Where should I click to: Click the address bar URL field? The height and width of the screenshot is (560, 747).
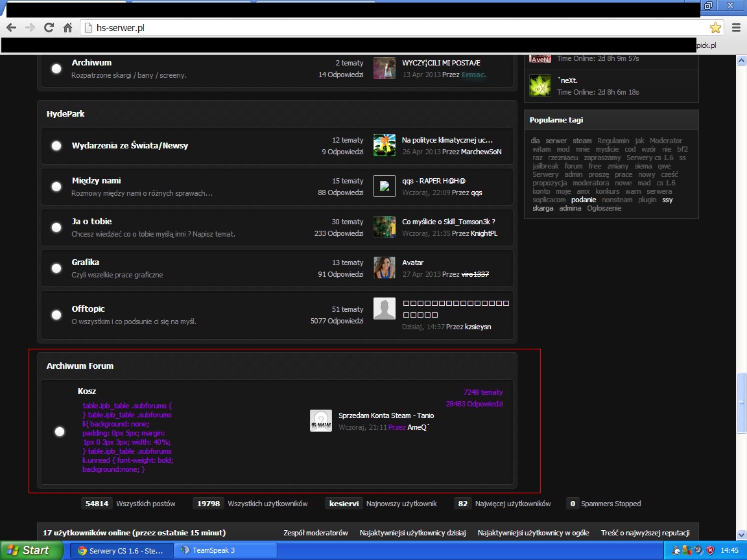point(389,28)
